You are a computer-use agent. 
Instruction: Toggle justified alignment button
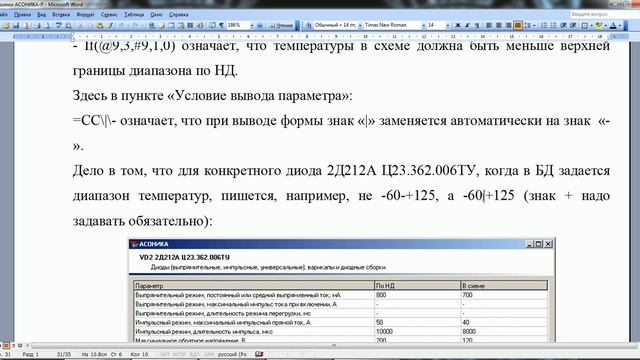click(518, 25)
